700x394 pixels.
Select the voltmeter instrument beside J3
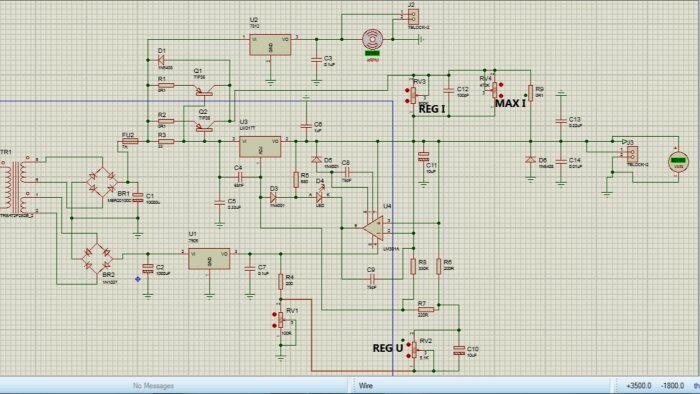click(x=678, y=161)
